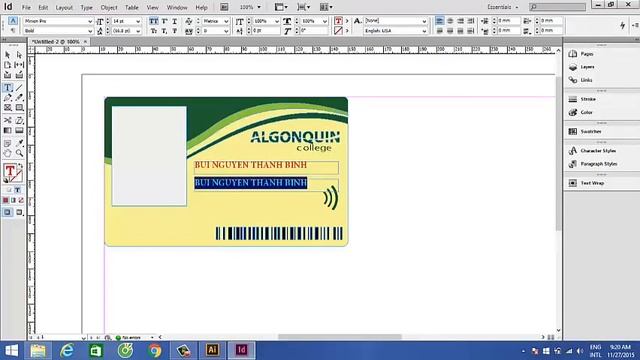640x360 pixels.
Task: Toggle Small Caps formatting
Action: pos(153,31)
